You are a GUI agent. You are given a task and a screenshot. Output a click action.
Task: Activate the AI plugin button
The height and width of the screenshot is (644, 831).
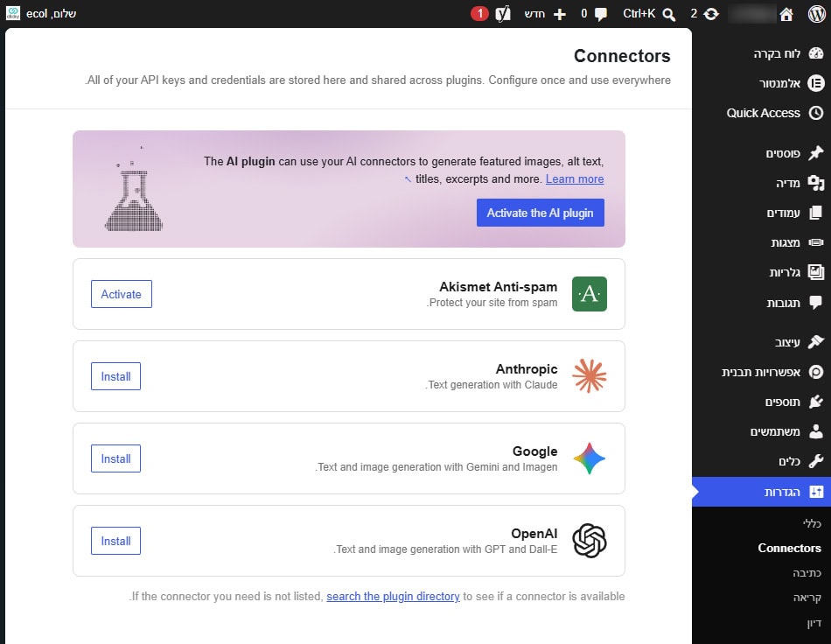540,213
